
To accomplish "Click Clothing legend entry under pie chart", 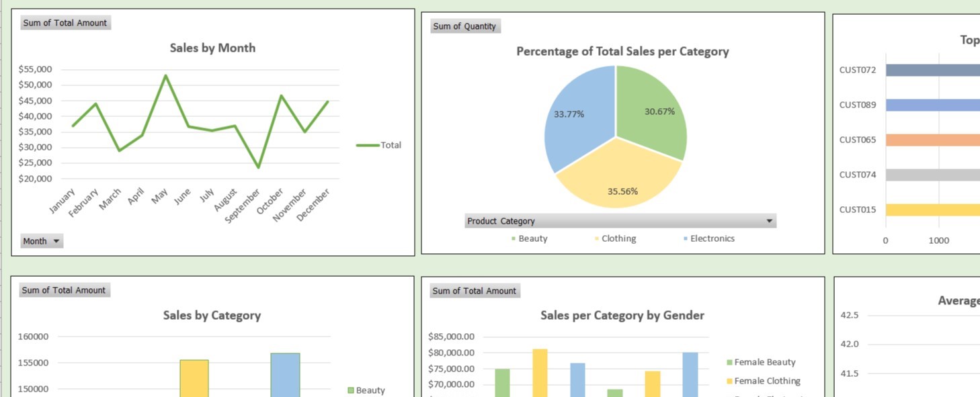I will click(x=615, y=238).
